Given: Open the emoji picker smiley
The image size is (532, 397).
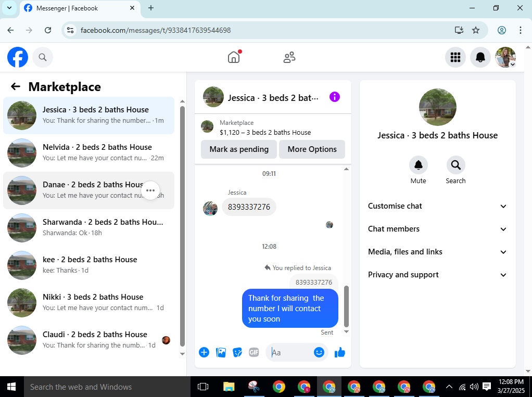Looking at the screenshot, I should point(319,353).
